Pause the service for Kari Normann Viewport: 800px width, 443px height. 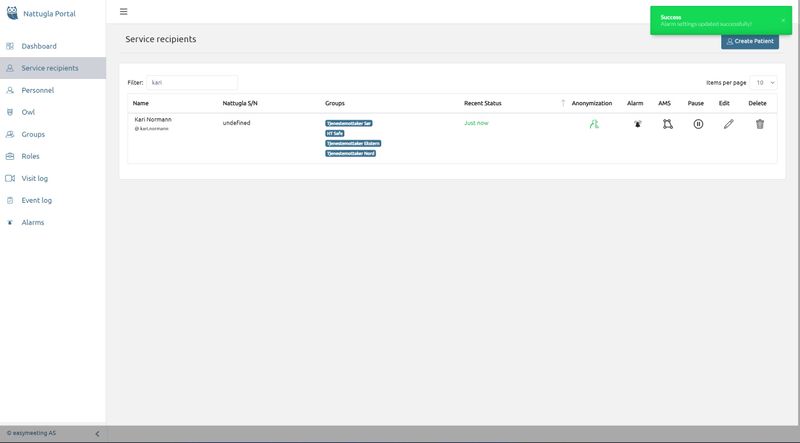(x=698, y=124)
